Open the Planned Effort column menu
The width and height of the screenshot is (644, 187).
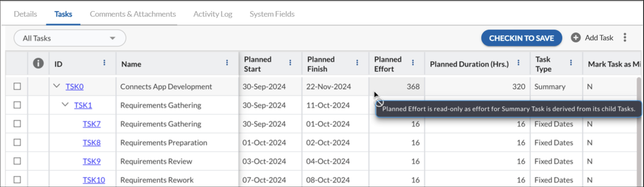(x=414, y=63)
